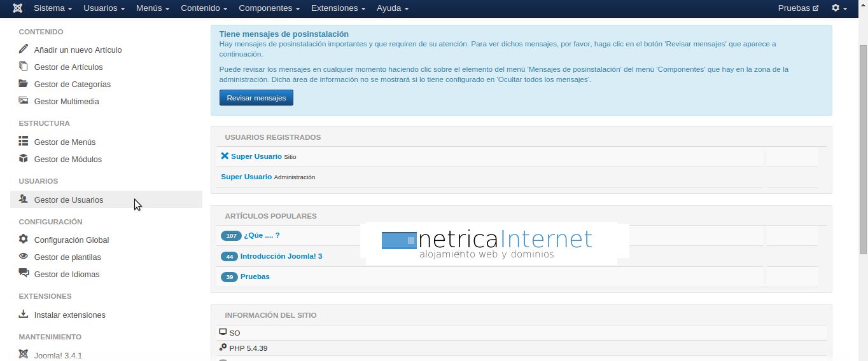Viewport: 868px width, 361px height.
Task: Open the Usuarios dropdown menu
Action: click(104, 8)
